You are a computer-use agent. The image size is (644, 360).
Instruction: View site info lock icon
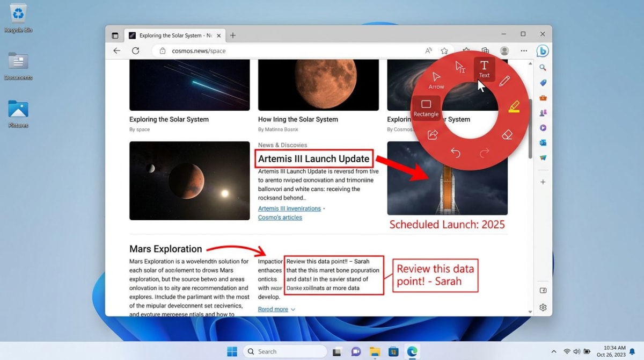point(163,51)
